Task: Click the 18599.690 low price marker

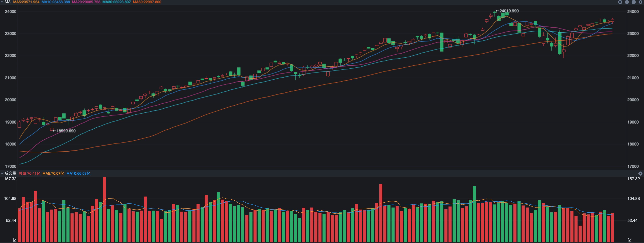Action: click(65, 131)
